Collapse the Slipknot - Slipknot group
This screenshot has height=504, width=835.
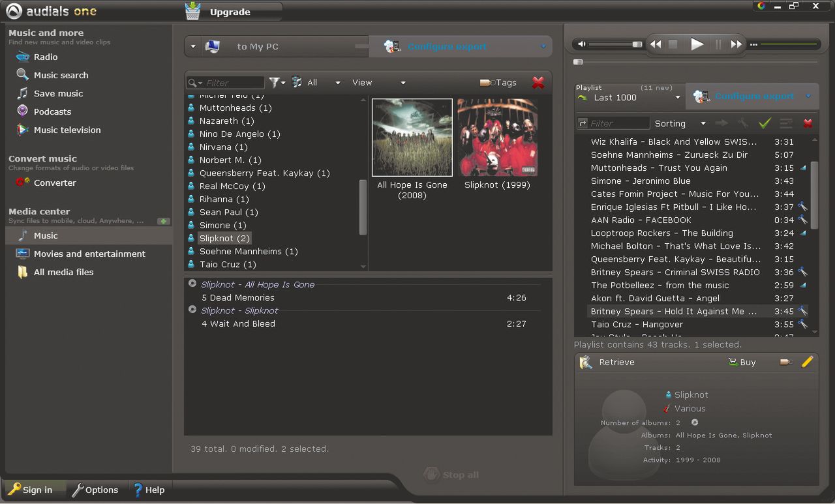coord(192,310)
